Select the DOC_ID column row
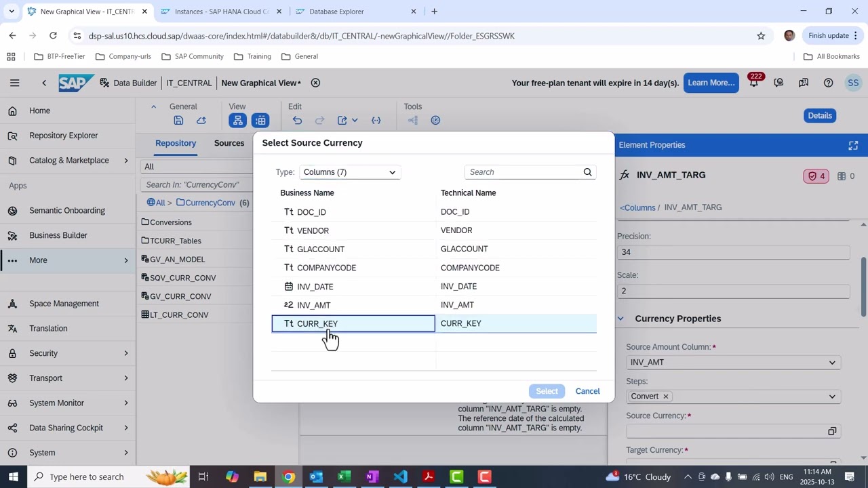Viewport: 868px width, 488px height. [434, 212]
